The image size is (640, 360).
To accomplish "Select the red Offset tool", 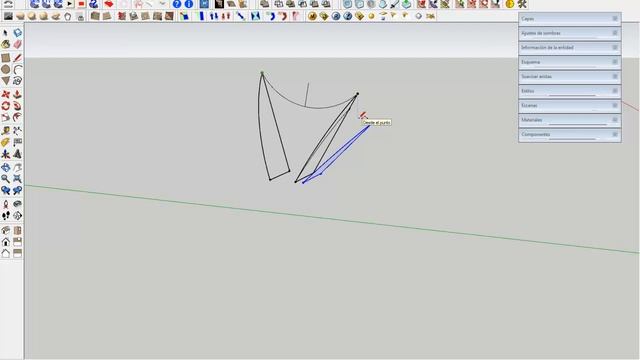I will pos(17,117).
